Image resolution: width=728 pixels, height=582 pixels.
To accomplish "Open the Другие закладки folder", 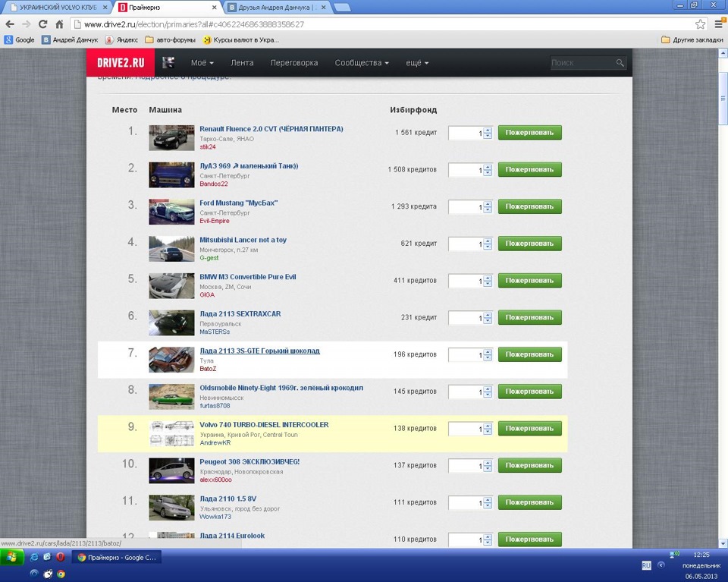I will click(692, 40).
